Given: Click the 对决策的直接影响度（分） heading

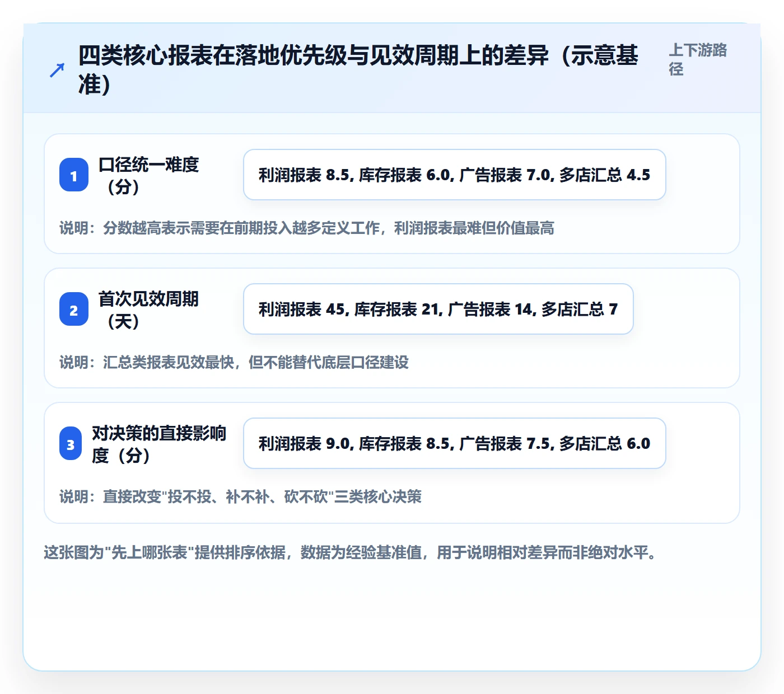Looking at the screenshot, I should tap(159, 444).
